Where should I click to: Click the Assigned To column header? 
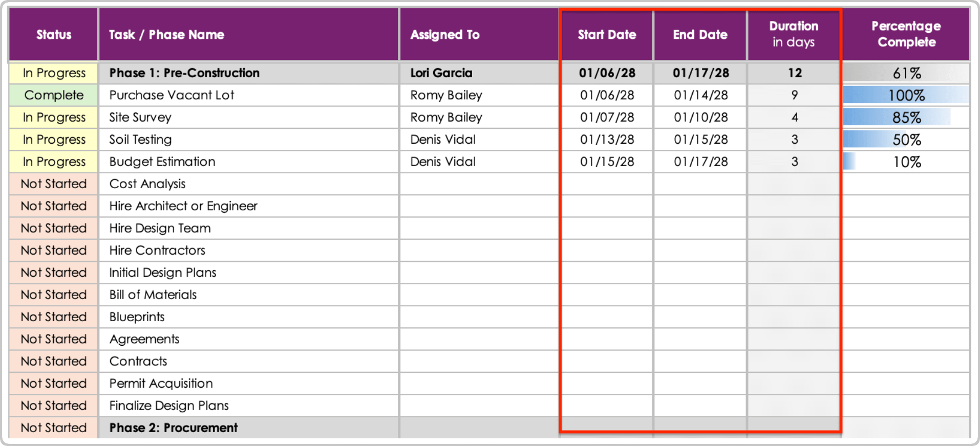[445, 35]
